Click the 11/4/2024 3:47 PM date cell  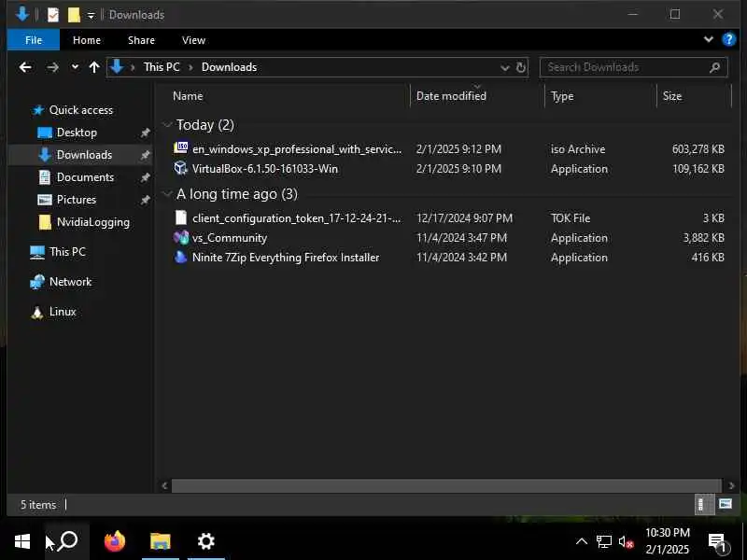(x=461, y=238)
